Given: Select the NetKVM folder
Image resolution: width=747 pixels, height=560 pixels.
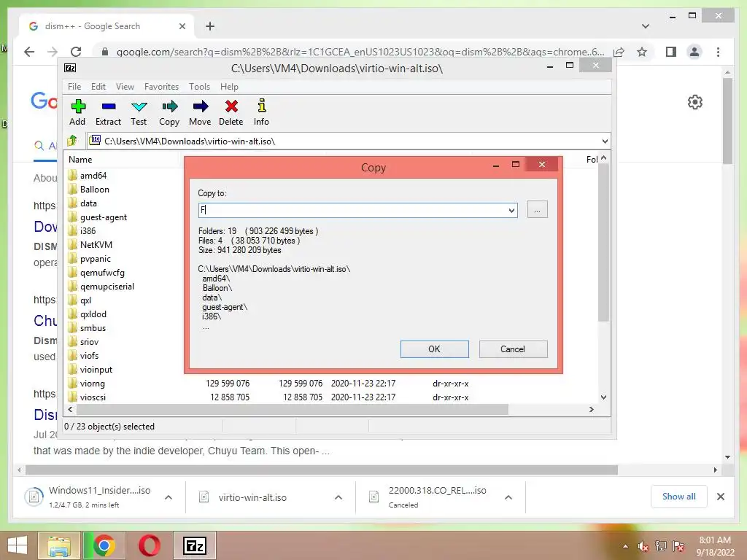Looking at the screenshot, I should (x=96, y=245).
